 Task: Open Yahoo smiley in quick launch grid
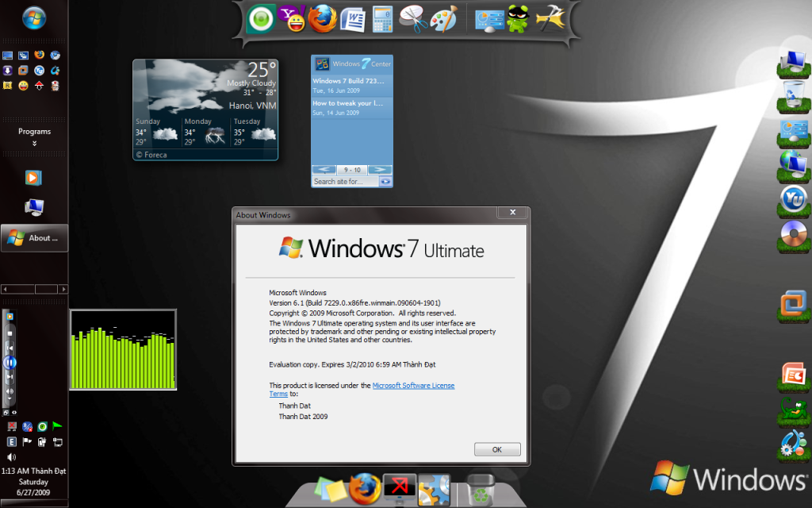(23, 86)
